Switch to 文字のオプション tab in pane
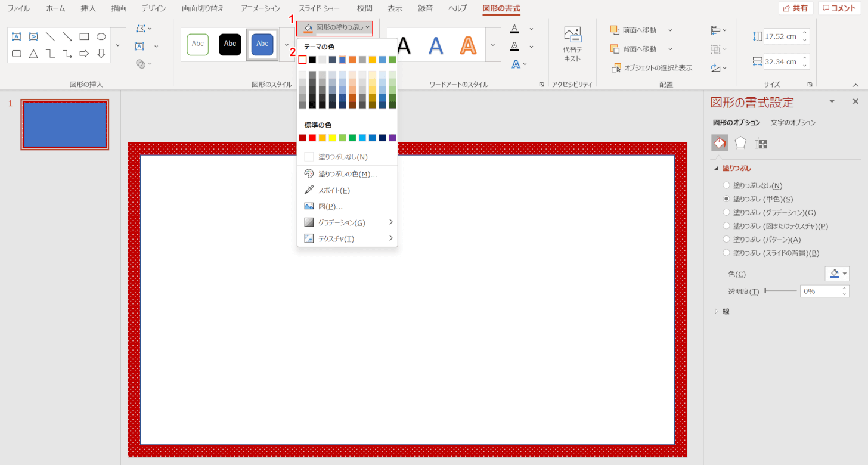This screenshot has height=465, width=868. click(793, 122)
